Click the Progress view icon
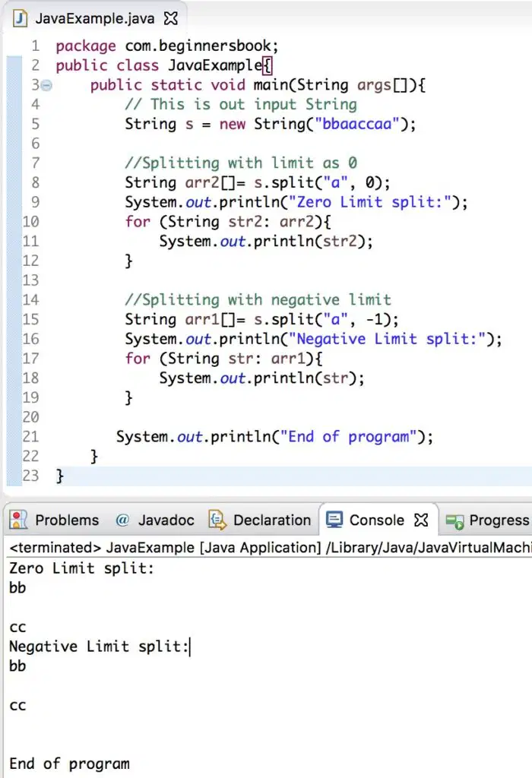532x778 pixels. pos(454,520)
